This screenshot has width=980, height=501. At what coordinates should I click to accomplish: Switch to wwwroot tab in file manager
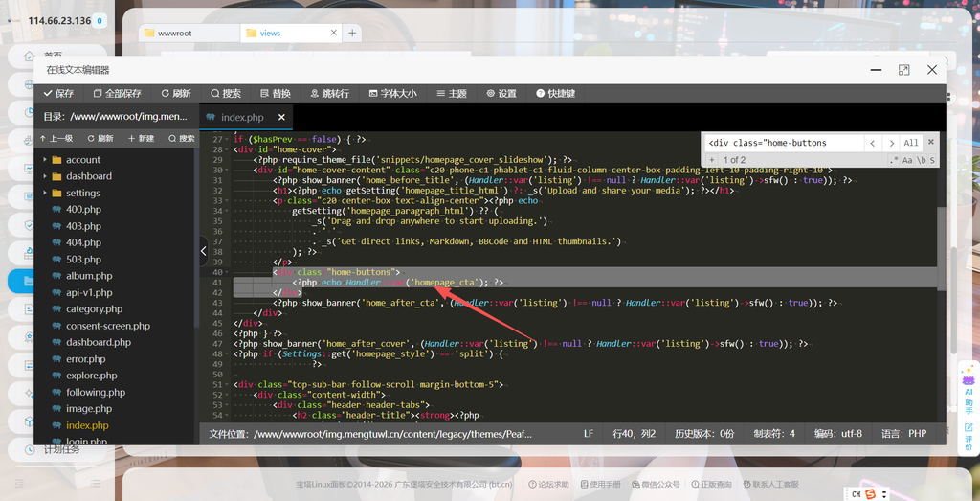pos(189,34)
